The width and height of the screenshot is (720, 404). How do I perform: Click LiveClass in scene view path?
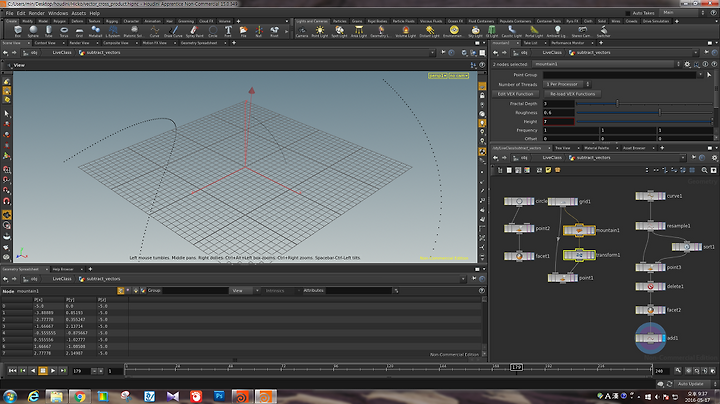[62, 53]
